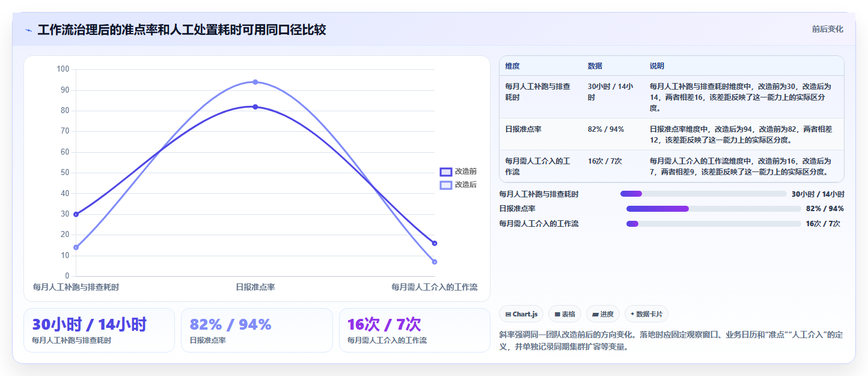This screenshot has height=376, width=868.
Task: Click the 82% / 94% data card
Action: coord(257,330)
